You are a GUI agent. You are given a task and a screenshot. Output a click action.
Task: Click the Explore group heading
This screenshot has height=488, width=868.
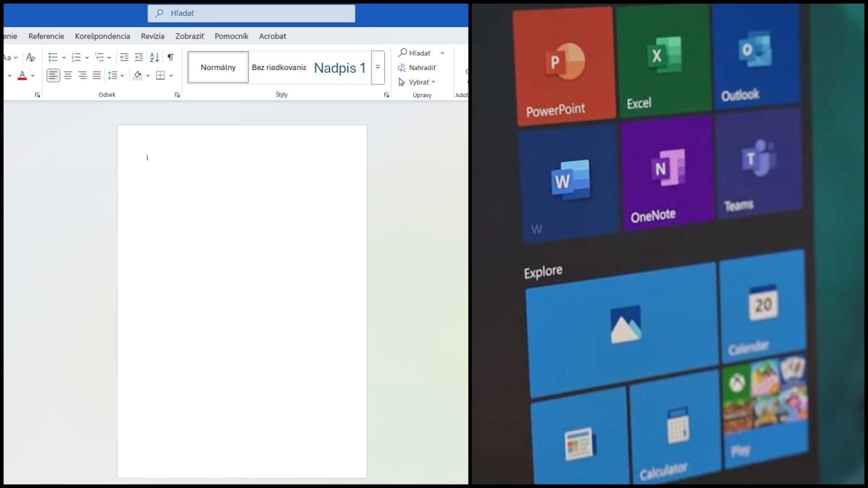tap(542, 272)
